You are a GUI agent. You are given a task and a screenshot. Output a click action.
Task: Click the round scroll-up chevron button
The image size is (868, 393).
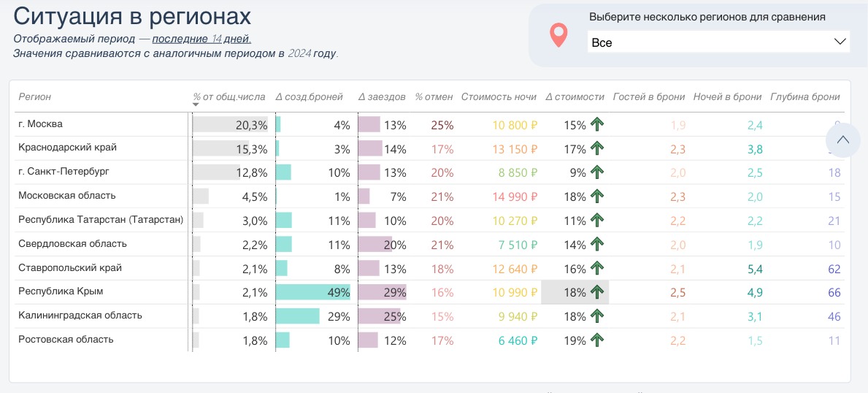coord(843,140)
